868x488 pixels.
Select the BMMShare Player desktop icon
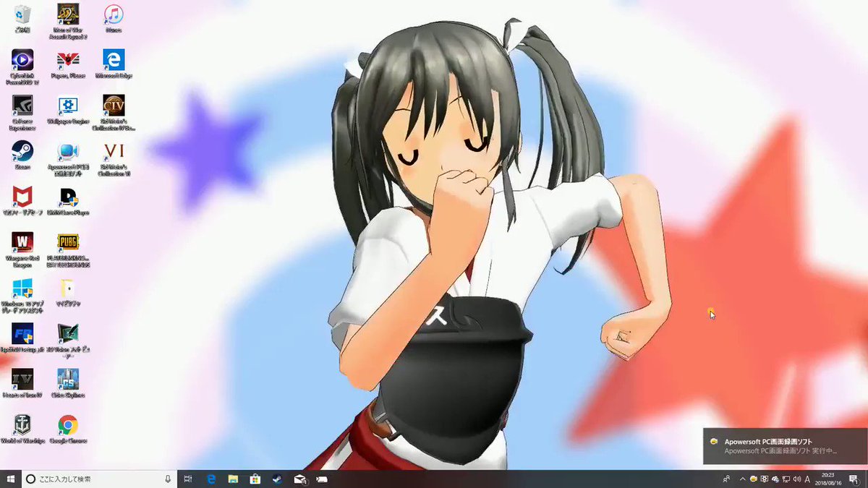pos(68,202)
